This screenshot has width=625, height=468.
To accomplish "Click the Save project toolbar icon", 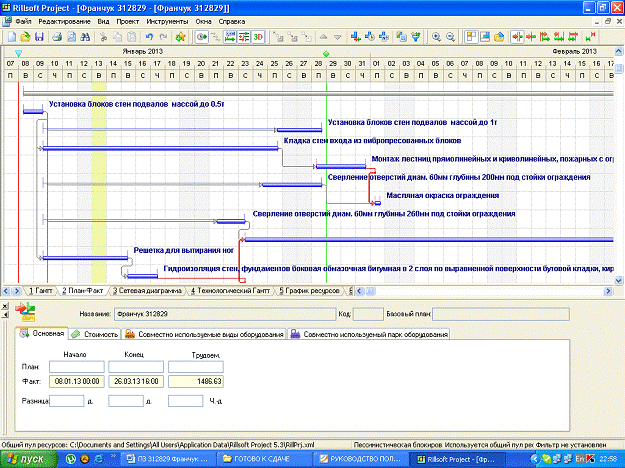I will [40, 36].
